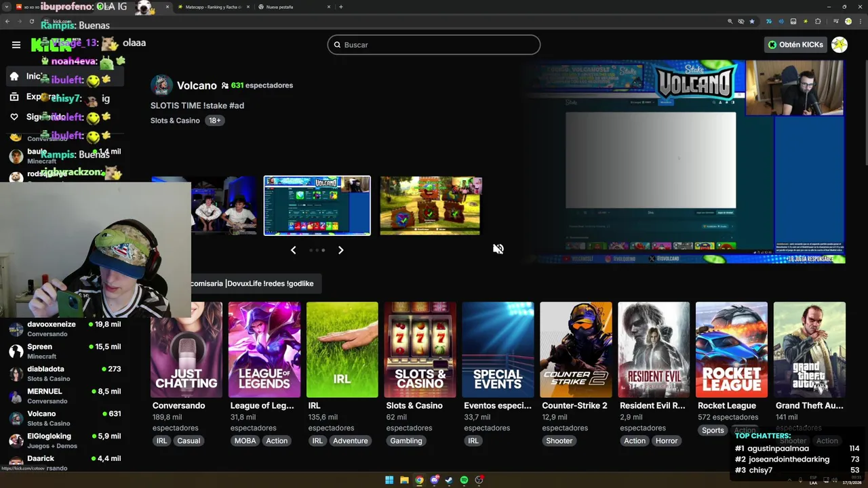
Task: Open the Chrome tab search dropdown
Action: (x=7, y=7)
